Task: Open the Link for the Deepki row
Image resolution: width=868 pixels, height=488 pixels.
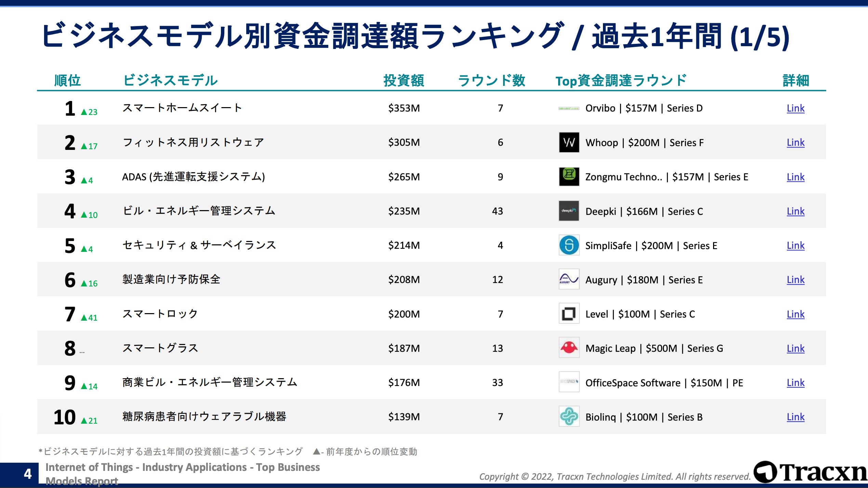Action: (795, 211)
